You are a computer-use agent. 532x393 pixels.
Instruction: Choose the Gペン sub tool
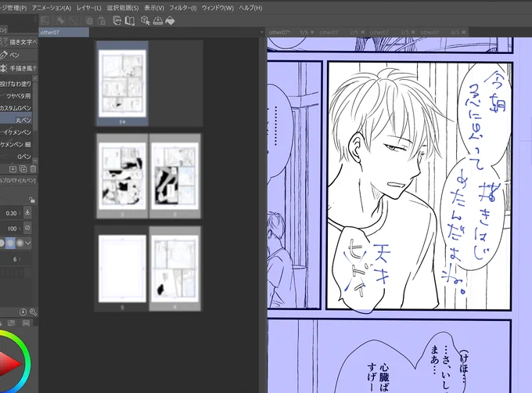click(x=16, y=157)
